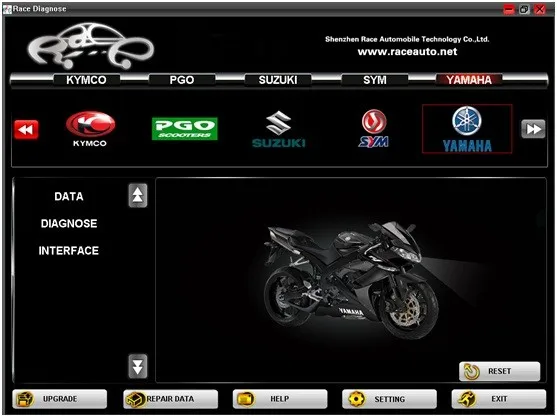
Task: Select the highlighted YAMAHA tab
Action: coord(469,80)
